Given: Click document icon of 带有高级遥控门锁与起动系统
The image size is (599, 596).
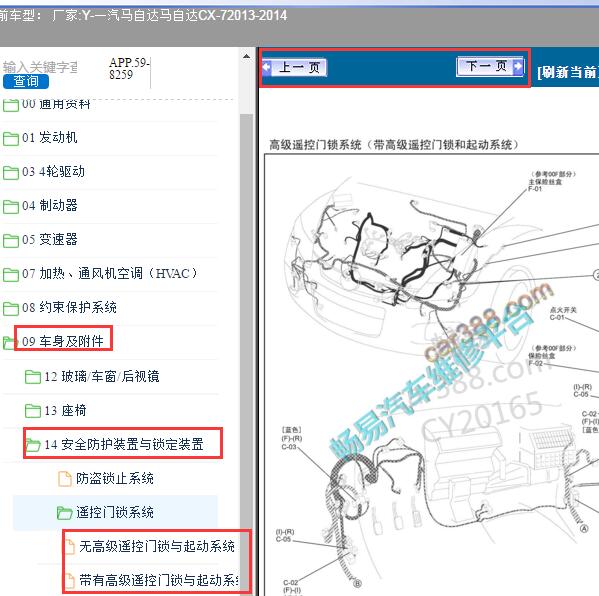Looking at the screenshot, I should (70, 581).
